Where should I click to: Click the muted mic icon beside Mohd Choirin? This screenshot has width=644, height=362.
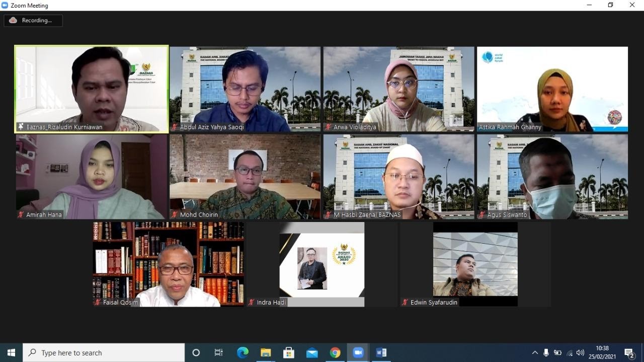pyautogui.click(x=175, y=215)
